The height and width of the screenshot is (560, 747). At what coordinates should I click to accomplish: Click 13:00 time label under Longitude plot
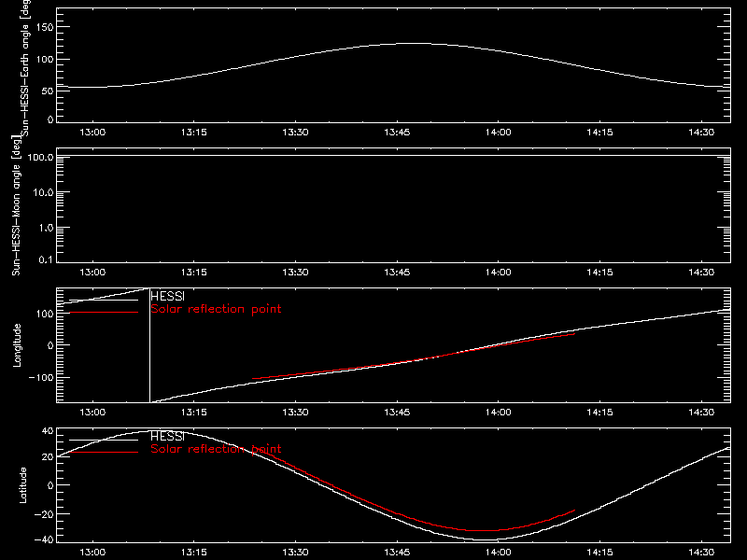(92, 413)
